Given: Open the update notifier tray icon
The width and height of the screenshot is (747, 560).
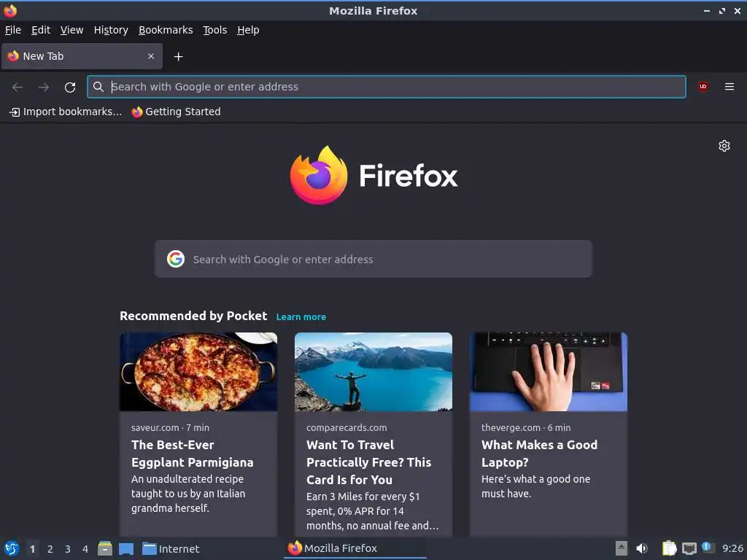Looking at the screenshot, I should (708, 548).
